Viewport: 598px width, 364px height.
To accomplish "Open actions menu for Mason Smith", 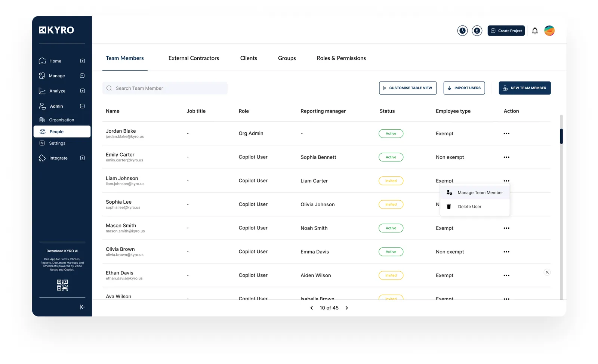I will point(506,228).
